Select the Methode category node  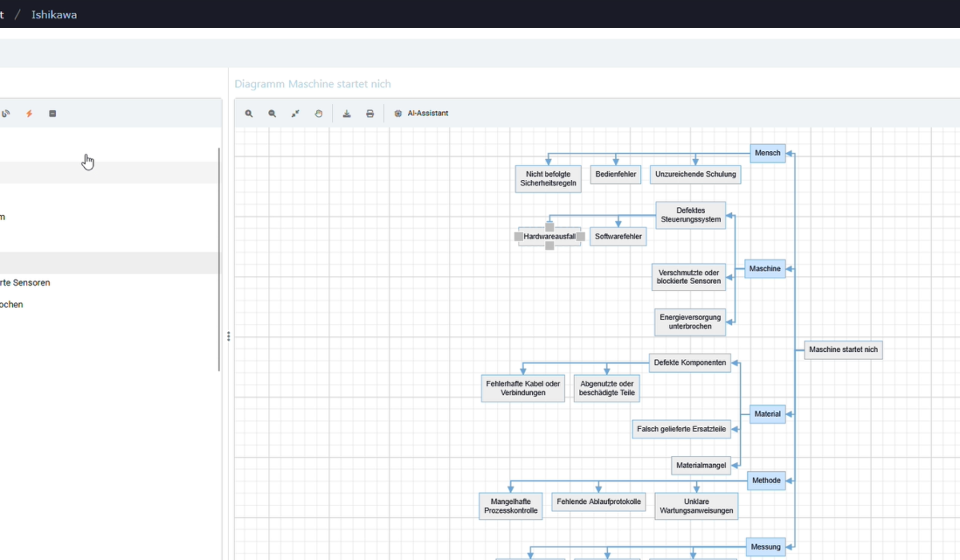[x=766, y=480]
